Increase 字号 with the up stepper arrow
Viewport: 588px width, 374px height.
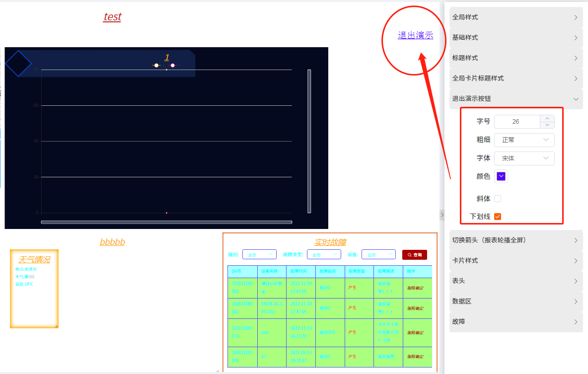pos(547,119)
